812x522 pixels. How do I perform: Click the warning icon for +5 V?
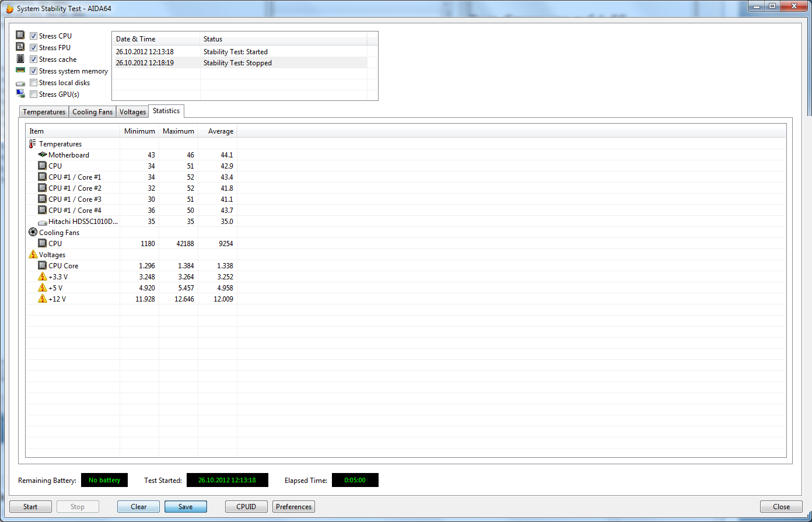click(x=42, y=288)
